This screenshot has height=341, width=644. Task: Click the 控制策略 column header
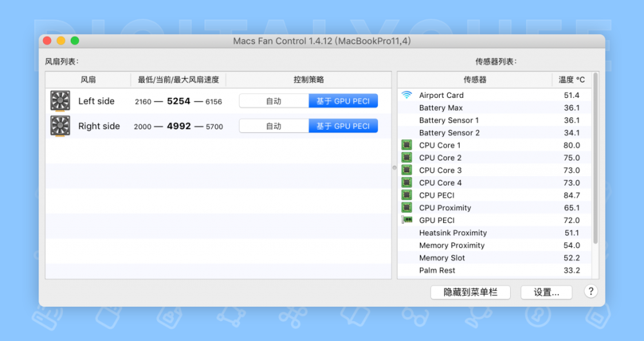tap(308, 80)
